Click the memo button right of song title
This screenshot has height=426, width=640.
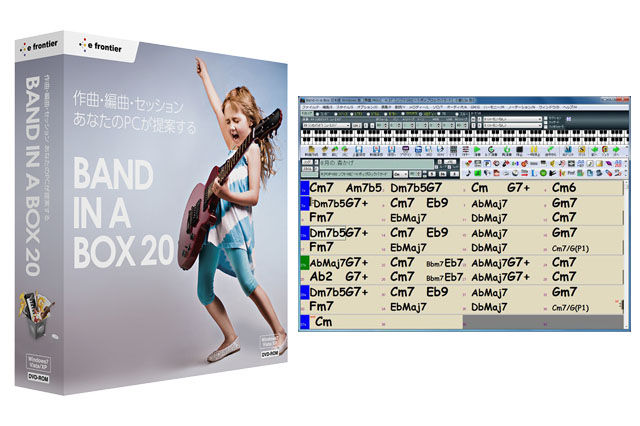tap(450, 162)
